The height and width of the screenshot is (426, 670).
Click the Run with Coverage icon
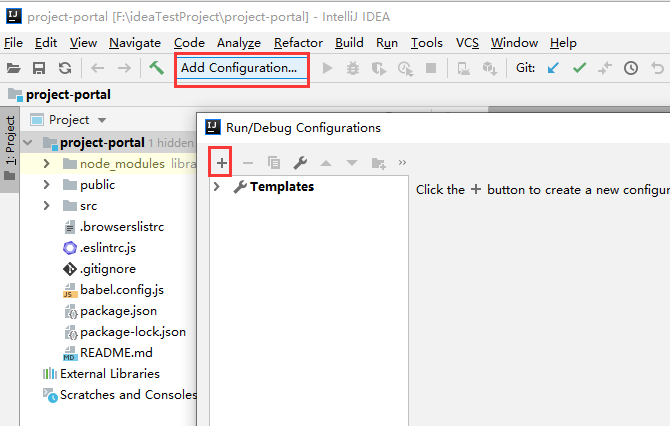click(x=379, y=68)
